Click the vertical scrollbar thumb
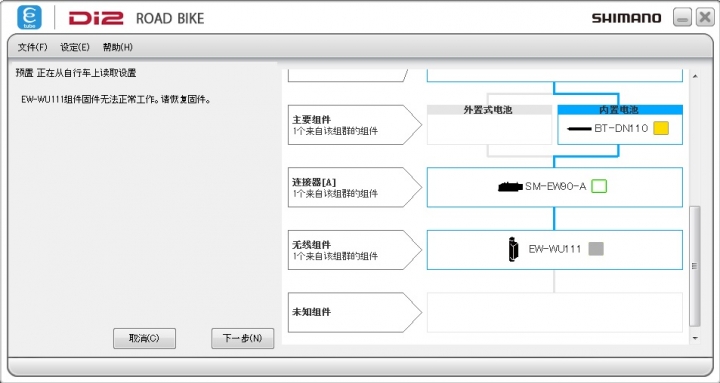The image size is (720, 383). 695,266
